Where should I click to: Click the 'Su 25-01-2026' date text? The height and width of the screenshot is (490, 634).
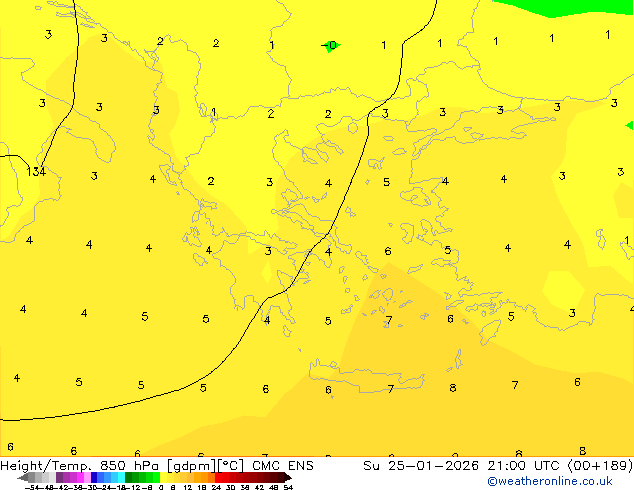(415, 465)
